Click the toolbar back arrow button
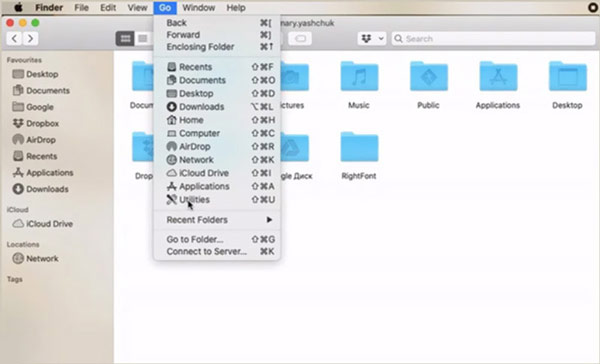The width and height of the screenshot is (600, 364). pos(15,39)
